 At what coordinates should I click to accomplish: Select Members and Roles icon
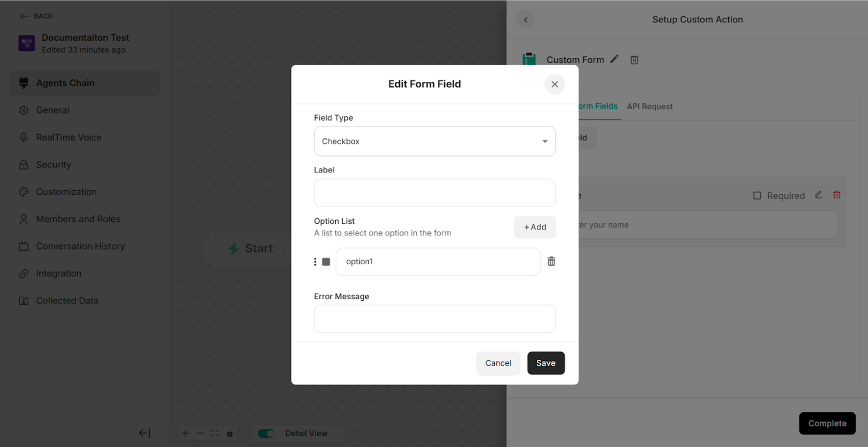pyautogui.click(x=24, y=219)
